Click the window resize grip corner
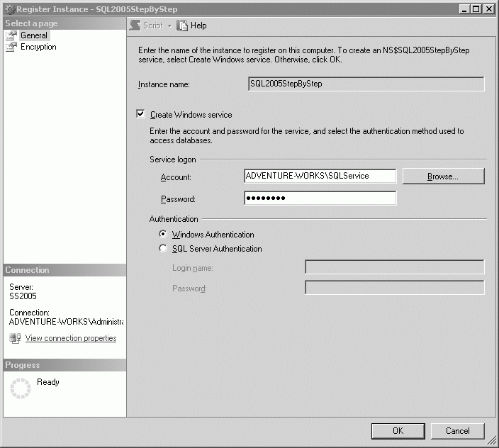Viewport: 499px width, 448px height. pos(492,440)
